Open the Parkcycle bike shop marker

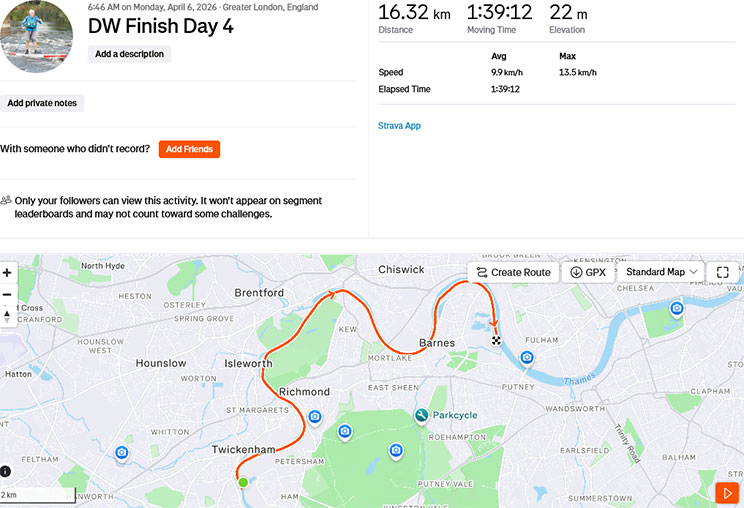click(x=422, y=415)
